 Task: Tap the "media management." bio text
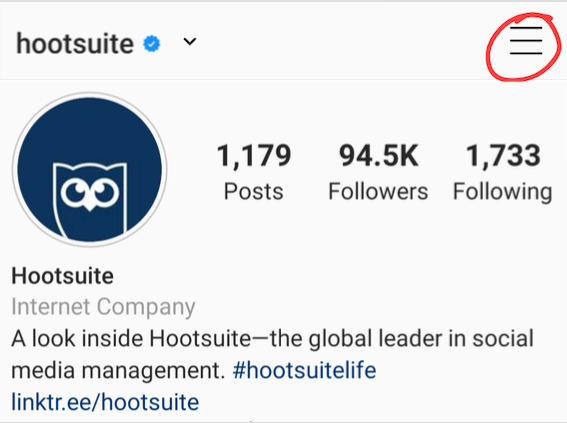[x=119, y=371]
